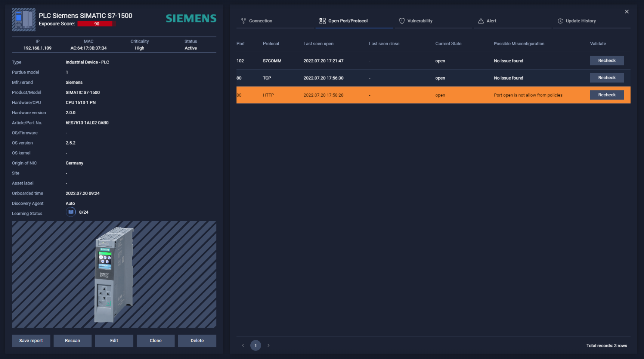The width and height of the screenshot is (644, 359).
Task: Click the Alert triangle icon
Action: [x=481, y=21]
